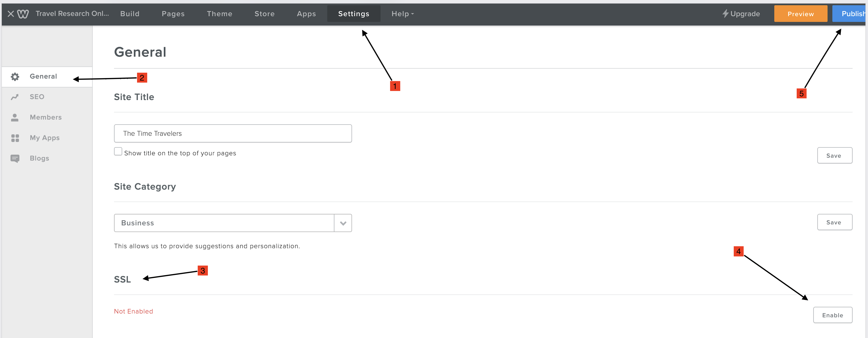
Task: Click the My Apps grid icon
Action: [15, 138]
